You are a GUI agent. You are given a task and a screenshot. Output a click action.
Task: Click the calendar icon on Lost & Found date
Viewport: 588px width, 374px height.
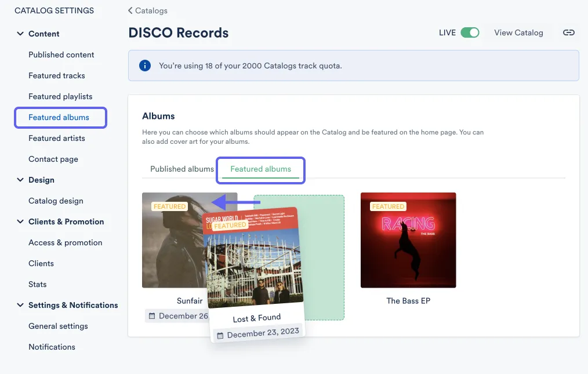[x=220, y=334]
